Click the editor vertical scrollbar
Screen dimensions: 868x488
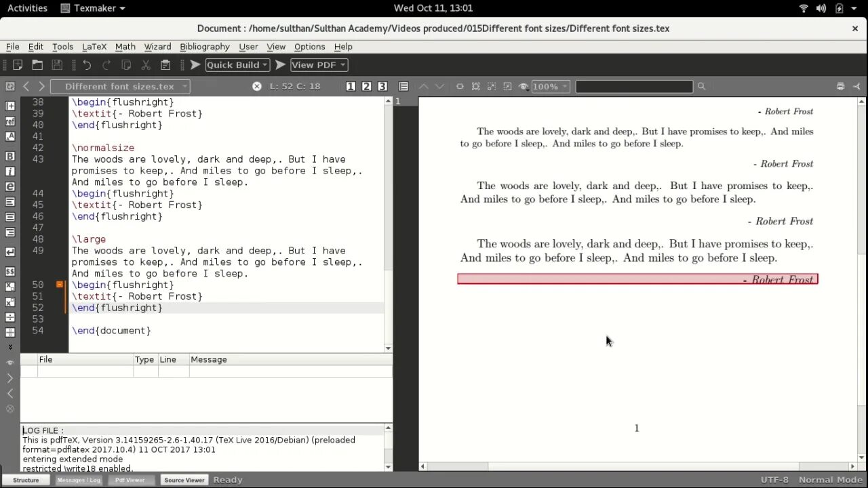[x=388, y=224]
